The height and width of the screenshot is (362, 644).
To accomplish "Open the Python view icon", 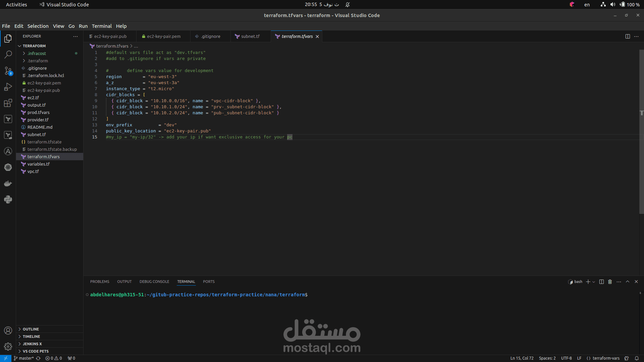I will tap(8, 199).
